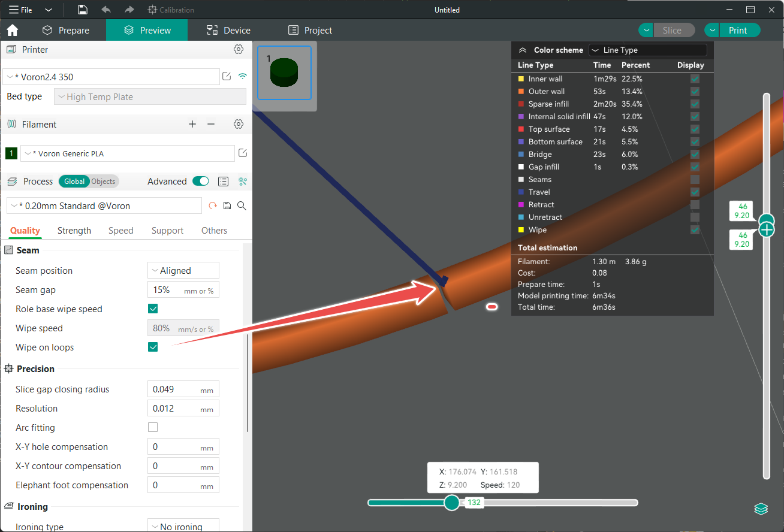
Task: Open the Line Type color scheme dropdown
Action: 647,50
